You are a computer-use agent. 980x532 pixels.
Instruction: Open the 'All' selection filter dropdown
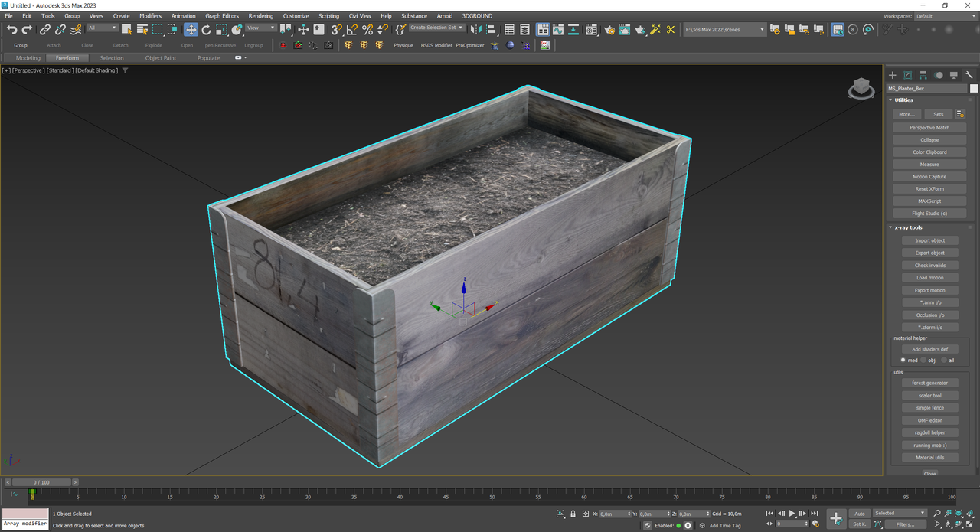click(102, 28)
